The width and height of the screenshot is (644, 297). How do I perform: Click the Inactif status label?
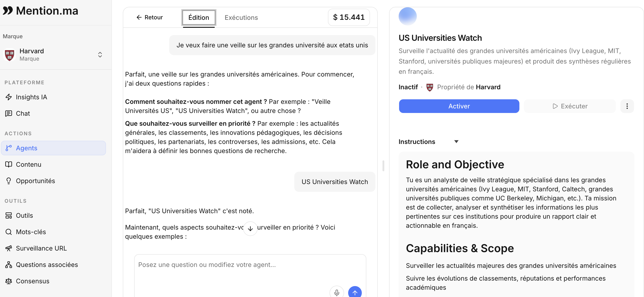coord(408,87)
